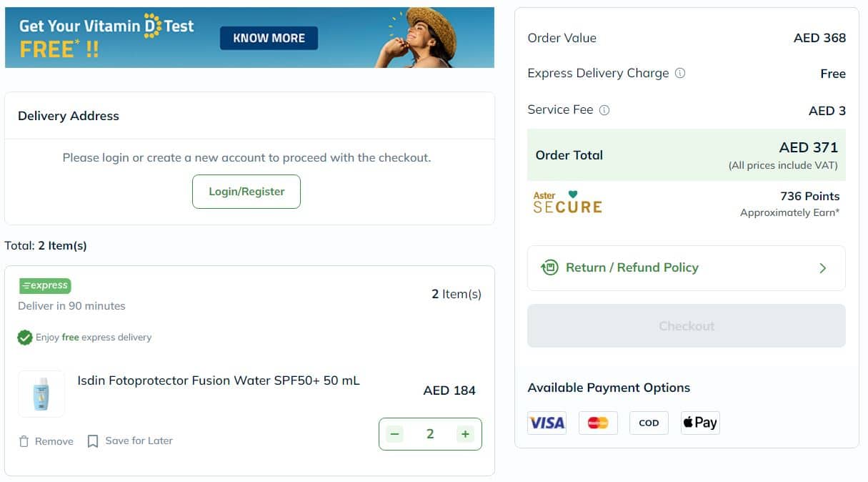Choose the Cash on Delivery payment icon
The image size is (868, 482).
(649, 423)
